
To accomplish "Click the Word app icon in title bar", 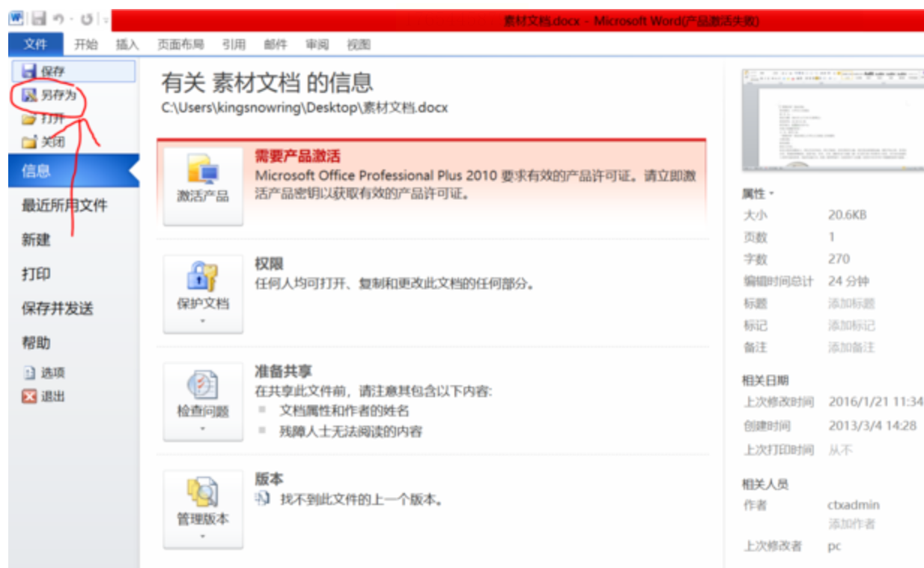I will click(x=16, y=17).
